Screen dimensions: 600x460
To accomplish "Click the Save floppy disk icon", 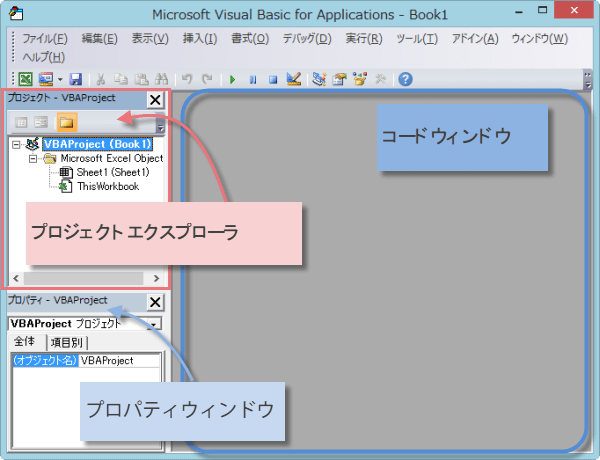I will 76,79.
